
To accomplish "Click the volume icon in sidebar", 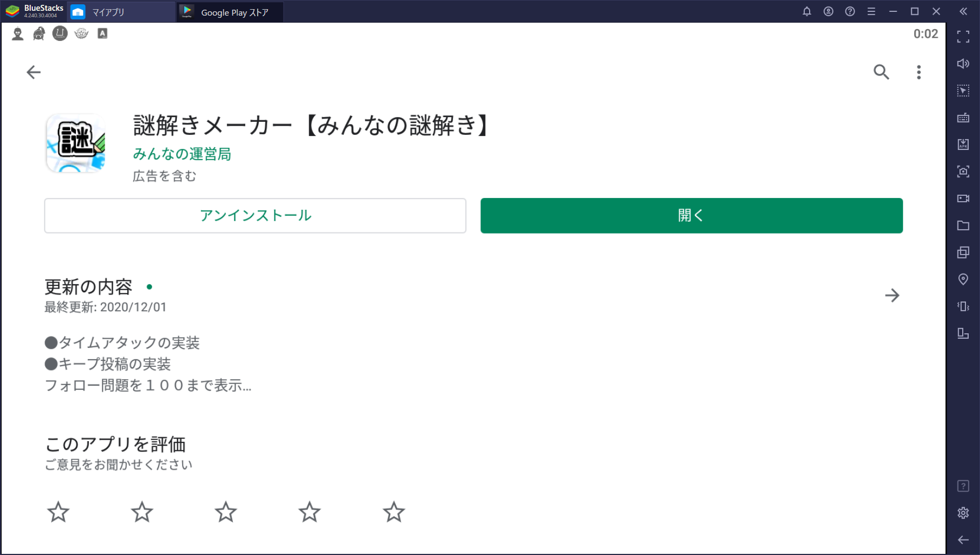I will (x=963, y=64).
